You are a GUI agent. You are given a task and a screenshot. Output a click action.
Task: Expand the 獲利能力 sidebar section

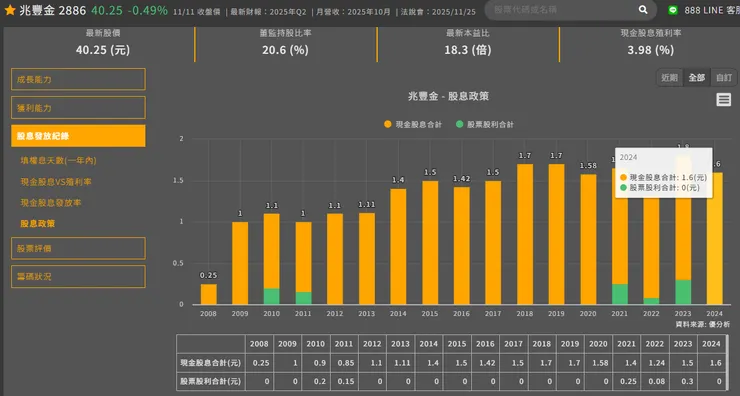tap(78, 108)
